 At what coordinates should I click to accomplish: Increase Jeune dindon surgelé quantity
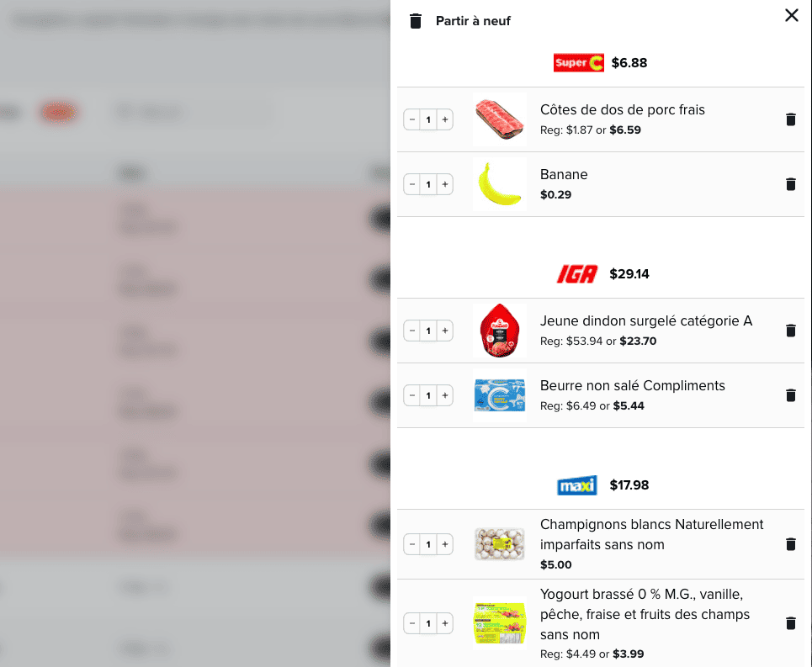pyautogui.click(x=445, y=331)
